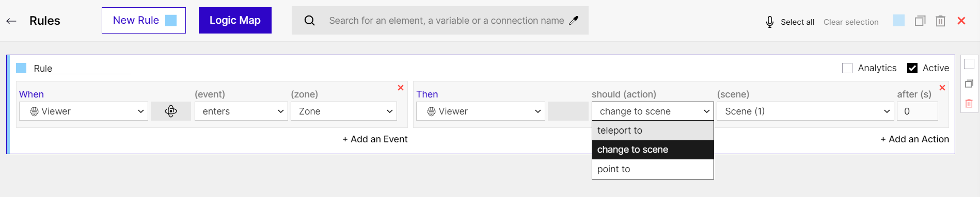Enable the Analytics checkbox
This screenshot has width=980, height=197.
(x=847, y=68)
